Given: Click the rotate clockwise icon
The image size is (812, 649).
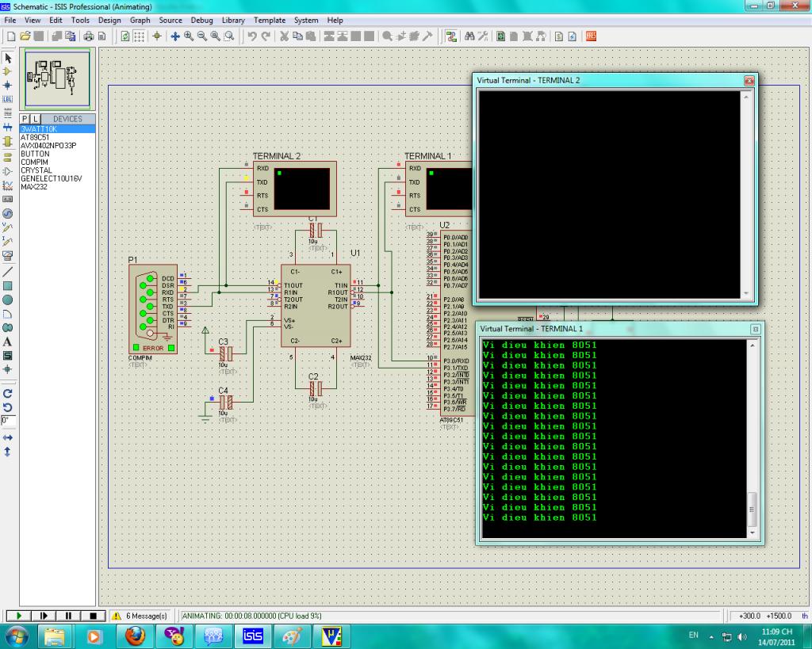Looking at the screenshot, I should (x=8, y=393).
